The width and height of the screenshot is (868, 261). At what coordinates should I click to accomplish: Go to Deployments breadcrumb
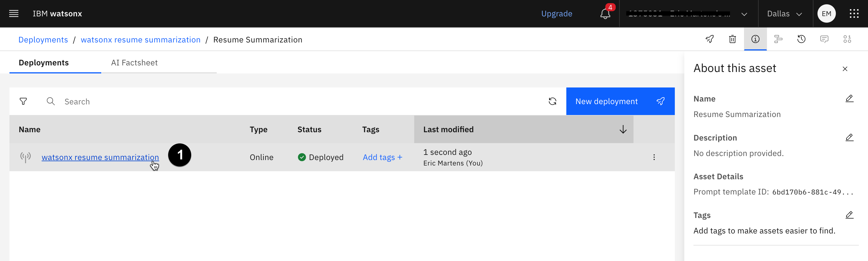tap(43, 40)
